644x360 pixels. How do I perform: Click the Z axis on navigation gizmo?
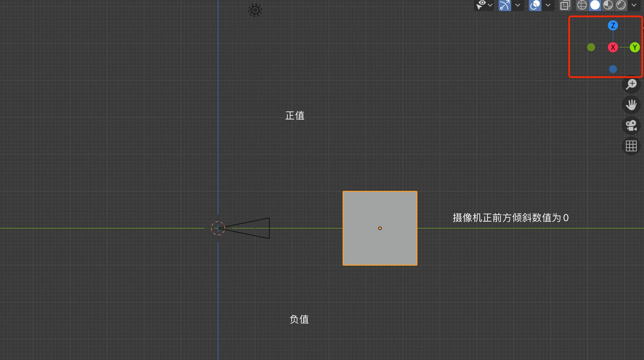(x=613, y=25)
